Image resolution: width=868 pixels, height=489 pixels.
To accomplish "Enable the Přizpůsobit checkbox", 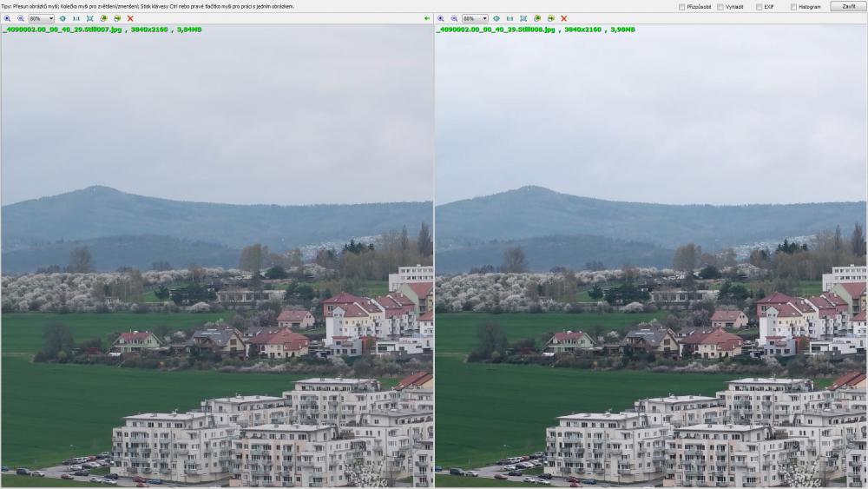I will [x=681, y=7].
